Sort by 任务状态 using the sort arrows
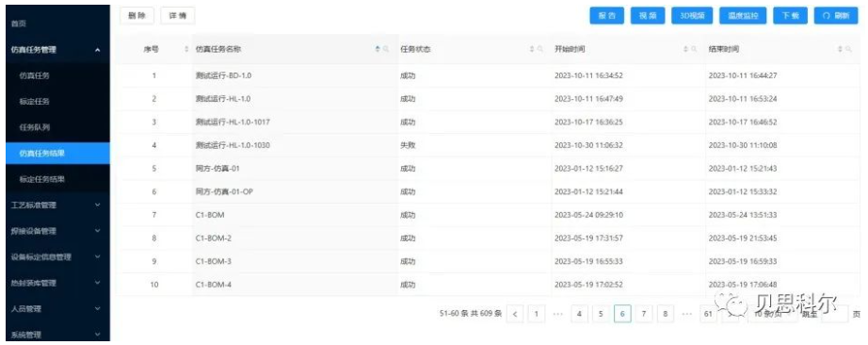This screenshot has height=345, width=868. (532, 49)
